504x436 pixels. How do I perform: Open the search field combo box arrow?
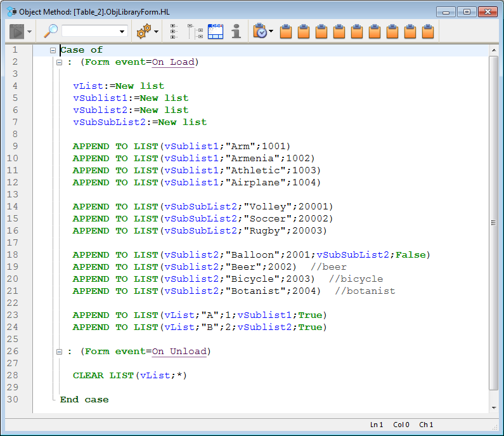122,31
